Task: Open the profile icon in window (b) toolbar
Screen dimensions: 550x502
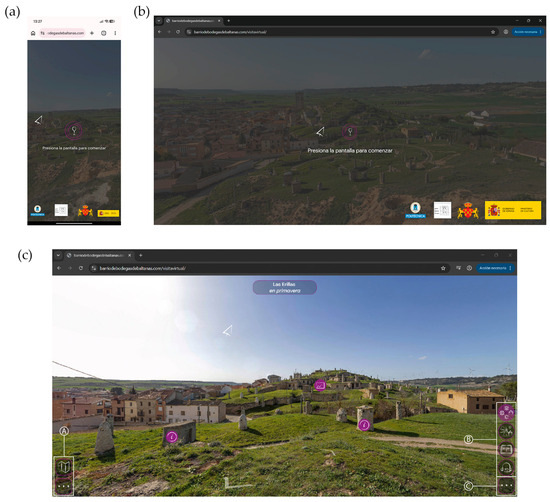Action: 505,32
